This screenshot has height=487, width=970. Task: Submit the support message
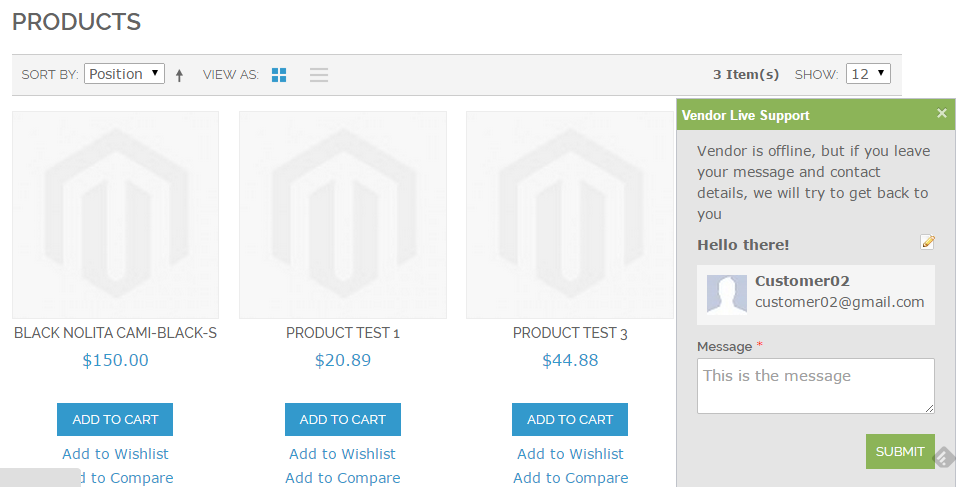[x=899, y=451]
